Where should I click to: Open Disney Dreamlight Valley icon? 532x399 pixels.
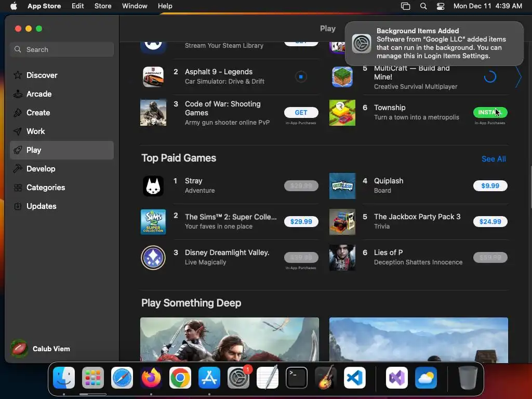pyautogui.click(x=153, y=258)
